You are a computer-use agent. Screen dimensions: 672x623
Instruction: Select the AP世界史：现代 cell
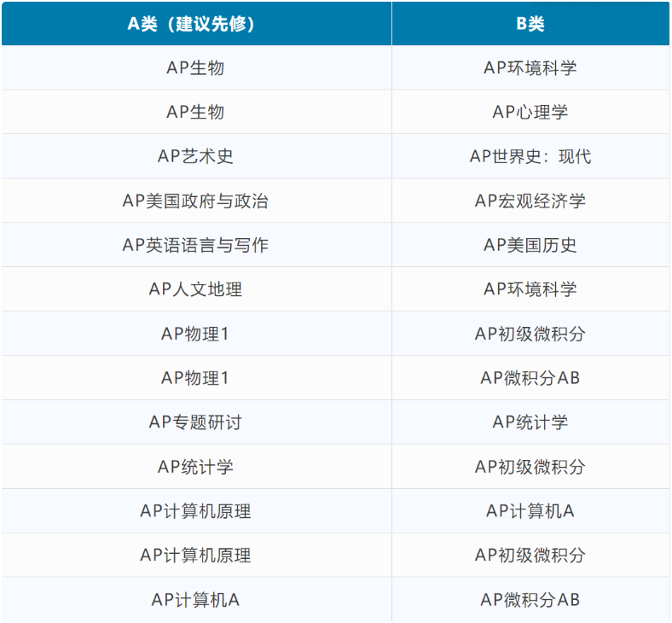pyautogui.click(x=530, y=156)
